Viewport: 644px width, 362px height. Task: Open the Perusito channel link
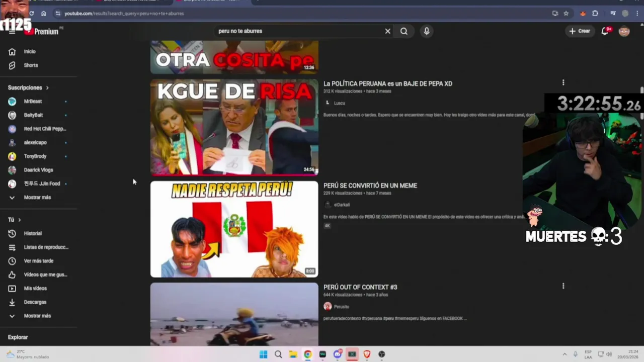pyautogui.click(x=341, y=307)
